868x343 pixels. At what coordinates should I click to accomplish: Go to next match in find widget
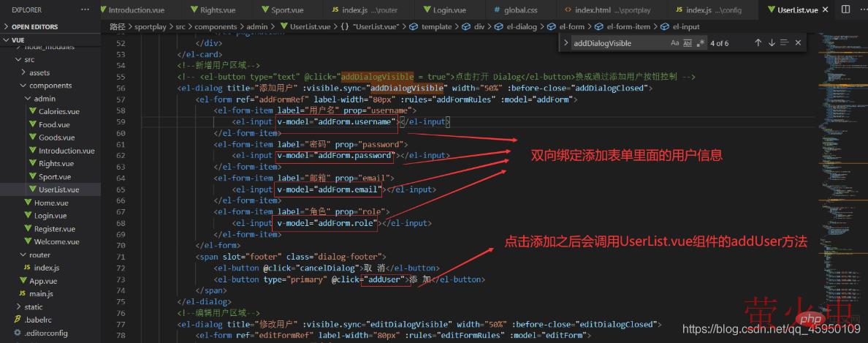[772, 43]
